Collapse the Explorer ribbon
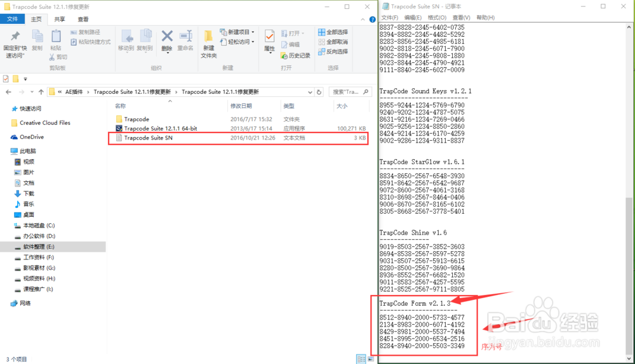 pyautogui.click(x=363, y=20)
